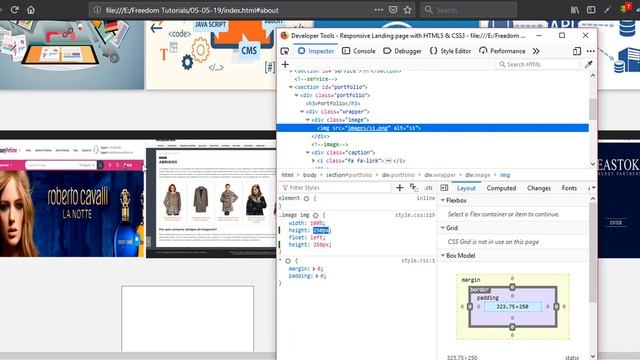Toggle the .cls class panel
Viewport: 640px width, 360px height.
point(428,188)
